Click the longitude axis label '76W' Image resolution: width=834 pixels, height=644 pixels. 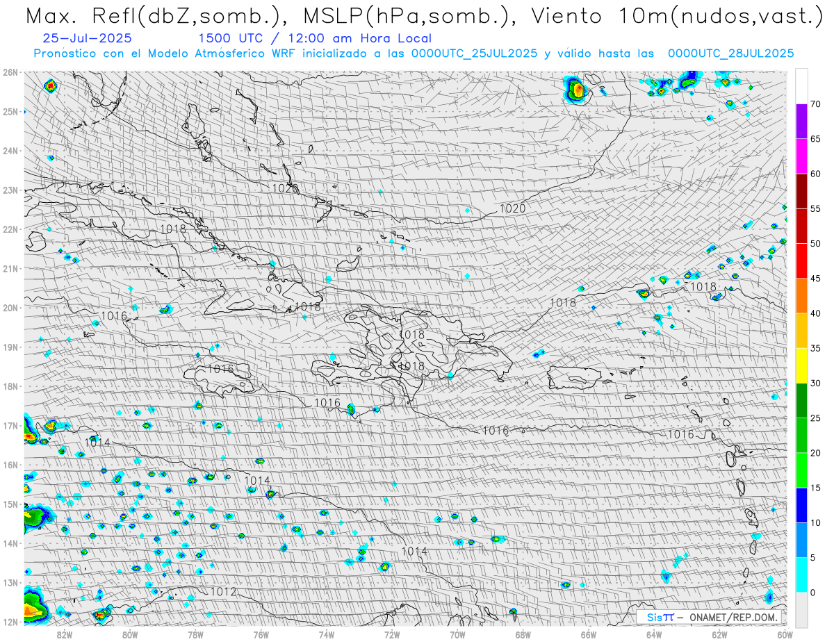pos(261,634)
